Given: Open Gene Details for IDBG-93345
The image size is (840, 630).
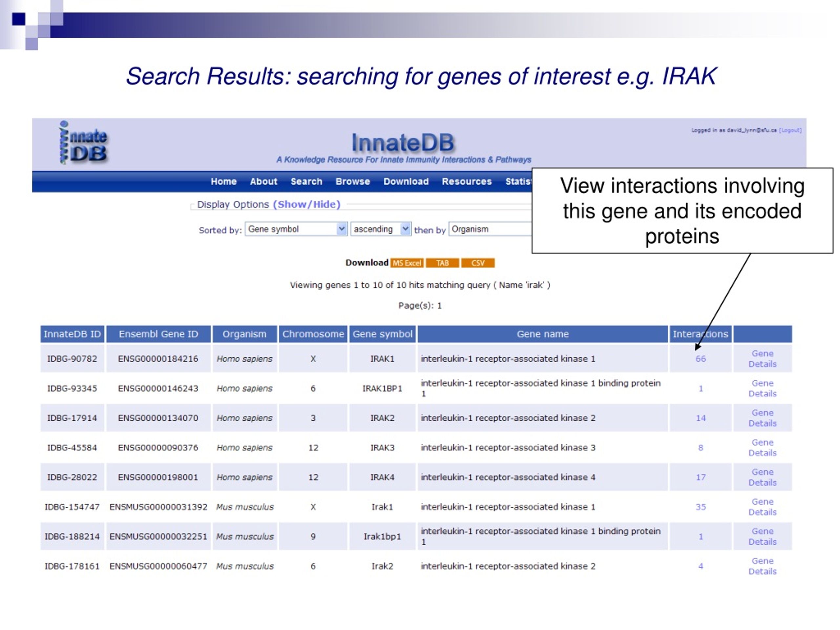Looking at the screenshot, I should click(763, 388).
